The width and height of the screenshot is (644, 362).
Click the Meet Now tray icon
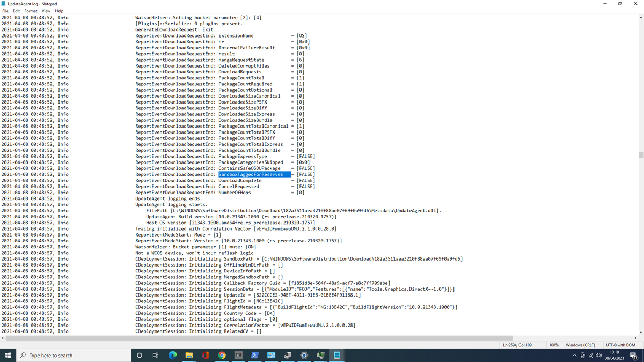click(583, 356)
